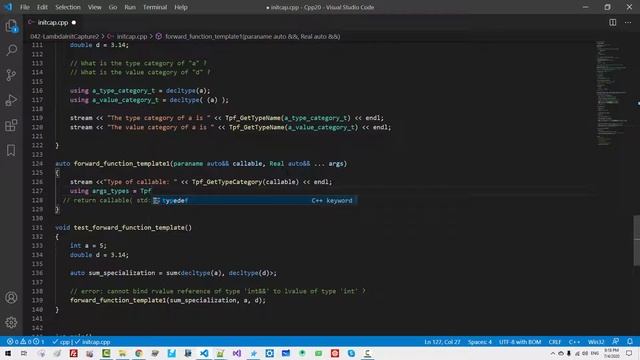640x360 pixels.
Task: Open the Source Control view
Action: [11, 75]
